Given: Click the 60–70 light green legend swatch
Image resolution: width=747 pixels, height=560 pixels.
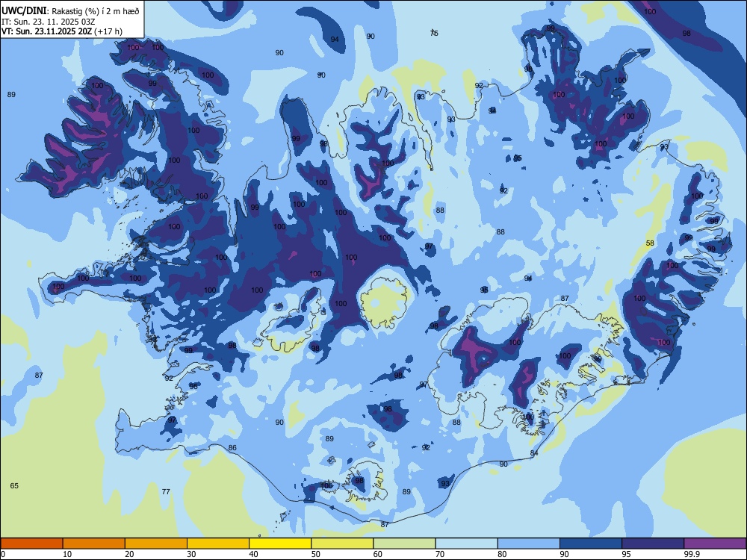Looking at the screenshot, I should click(404, 544).
